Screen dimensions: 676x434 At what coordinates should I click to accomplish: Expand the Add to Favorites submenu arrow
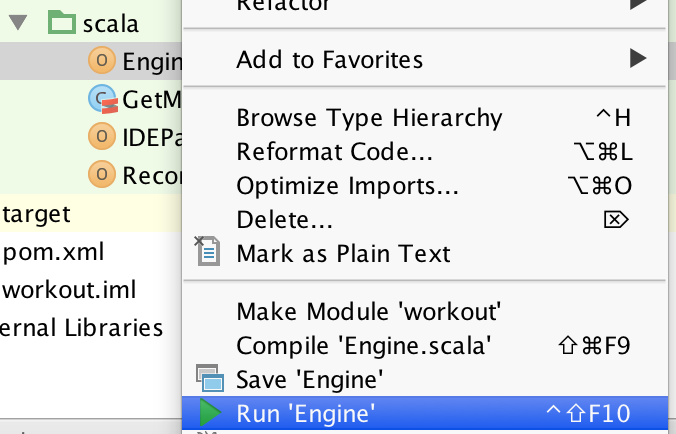pyautogui.click(x=637, y=60)
